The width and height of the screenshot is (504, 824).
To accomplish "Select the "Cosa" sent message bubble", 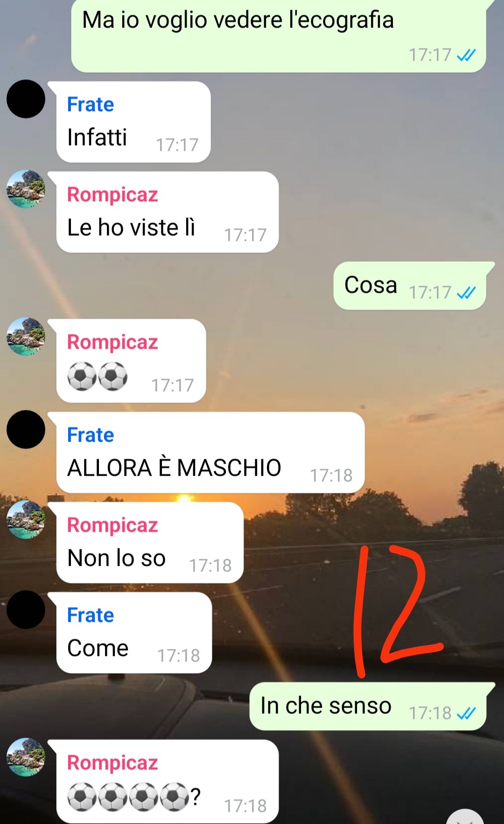I will pos(410,286).
